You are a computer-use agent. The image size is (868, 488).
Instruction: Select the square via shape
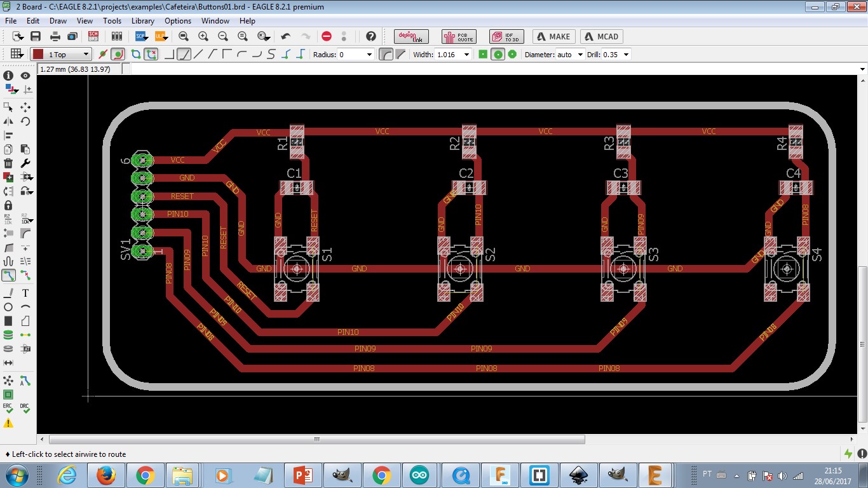tap(483, 55)
